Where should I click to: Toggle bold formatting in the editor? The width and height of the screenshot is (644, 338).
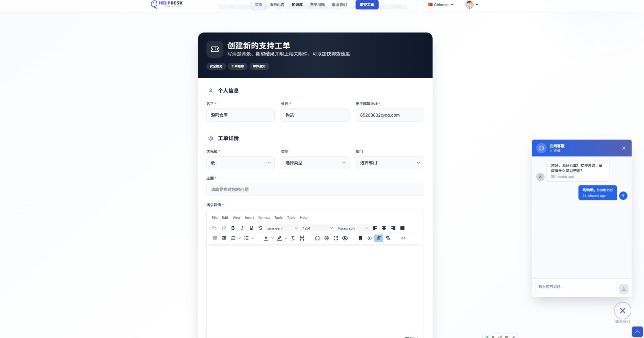[x=233, y=228]
